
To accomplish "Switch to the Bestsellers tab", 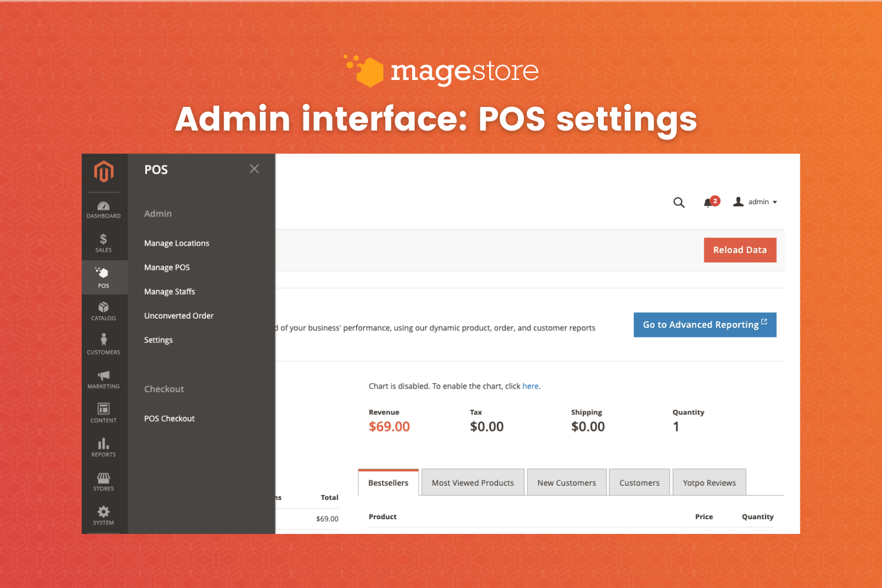I will click(x=388, y=483).
